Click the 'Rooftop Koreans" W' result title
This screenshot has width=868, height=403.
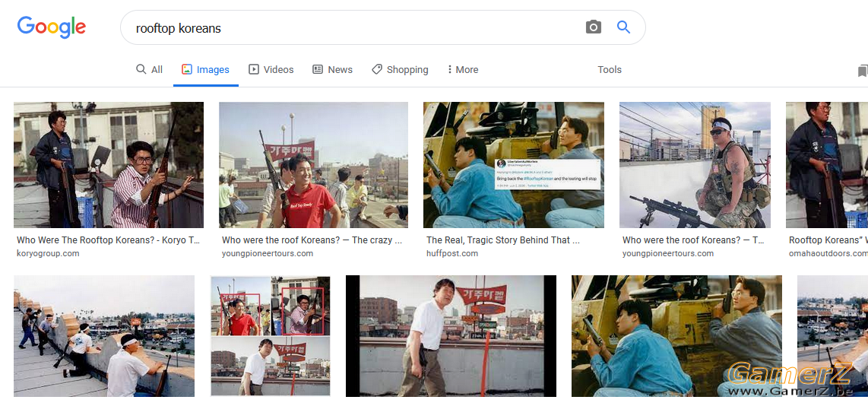click(828, 240)
